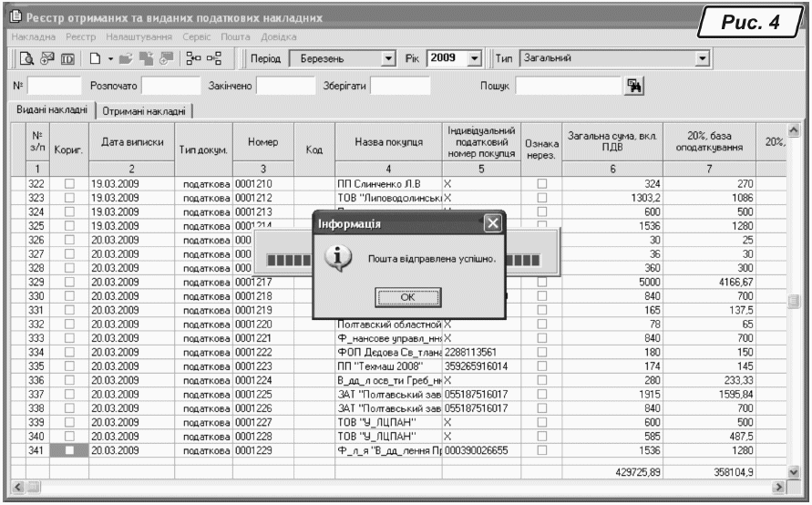
Task: Toggle the Кориг. checkbox in row 322
Action: [x=68, y=184]
